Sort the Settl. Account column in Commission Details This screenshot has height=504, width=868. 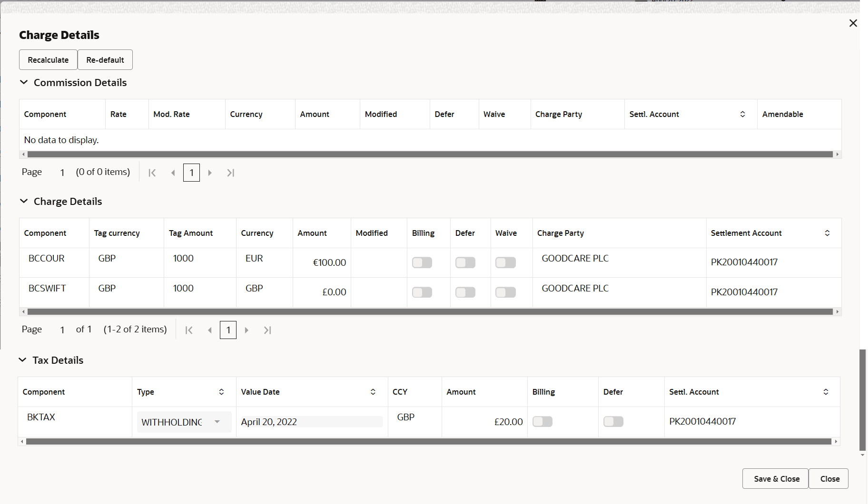tap(742, 114)
